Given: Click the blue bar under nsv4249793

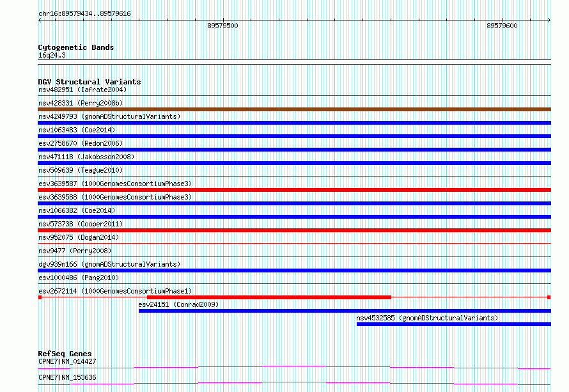Looking at the screenshot, I should click(x=294, y=123).
